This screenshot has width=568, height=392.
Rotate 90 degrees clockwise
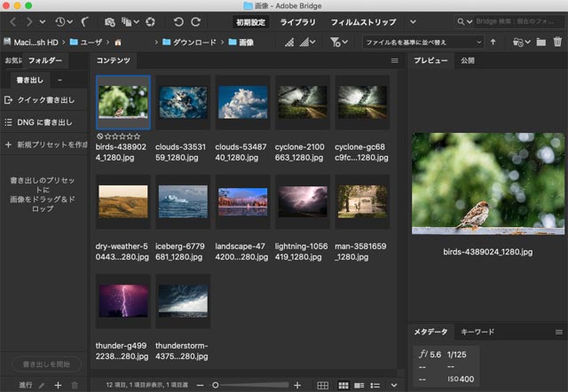[x=196, y=22]
